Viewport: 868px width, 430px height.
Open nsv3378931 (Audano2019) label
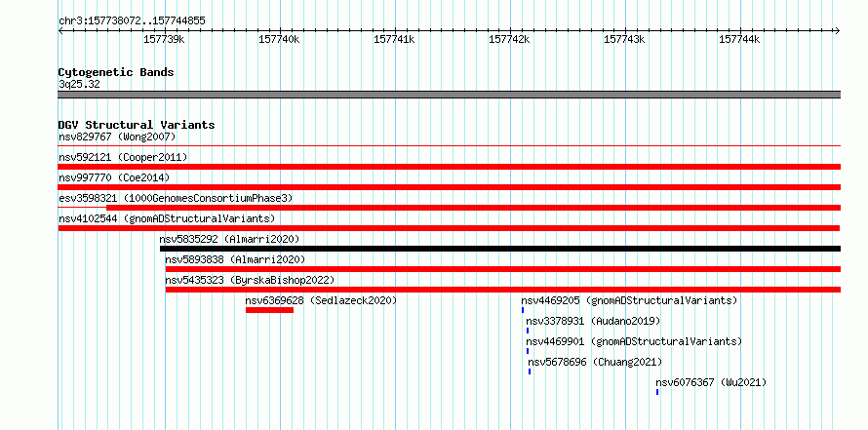(x=593, y=321)
